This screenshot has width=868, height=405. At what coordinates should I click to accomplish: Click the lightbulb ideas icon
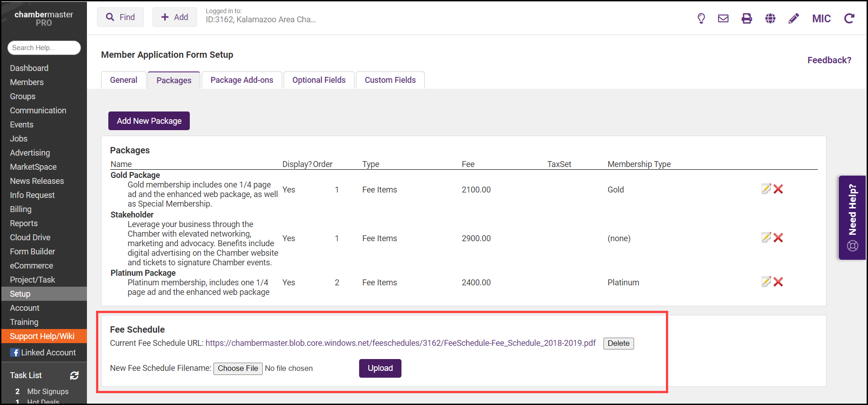(x=701, y=18)
